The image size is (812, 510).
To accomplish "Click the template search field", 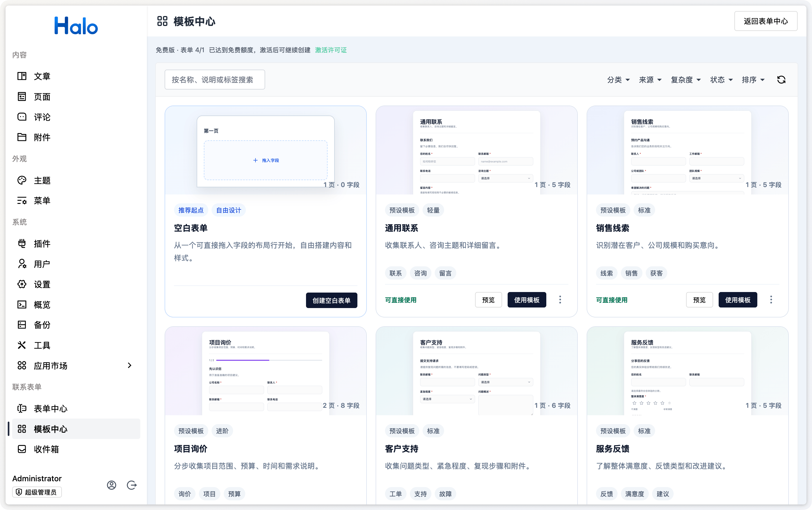I will tap(215, 80).
